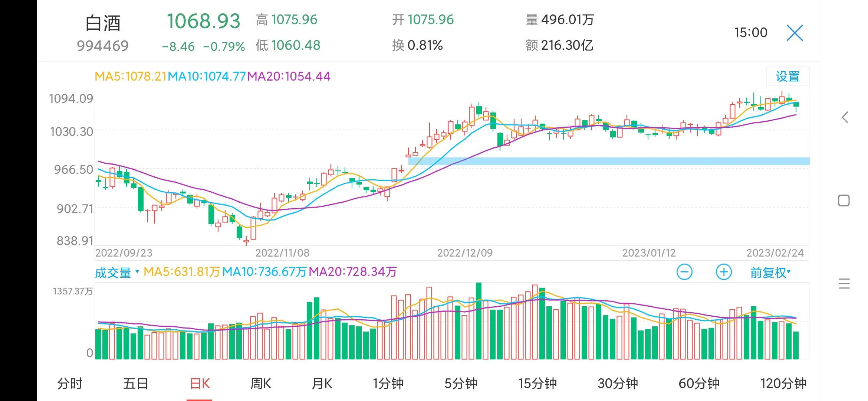Tap the Android recent apps menu icon
This screenshot has height=401, width=868.
(x=844, y=284)
